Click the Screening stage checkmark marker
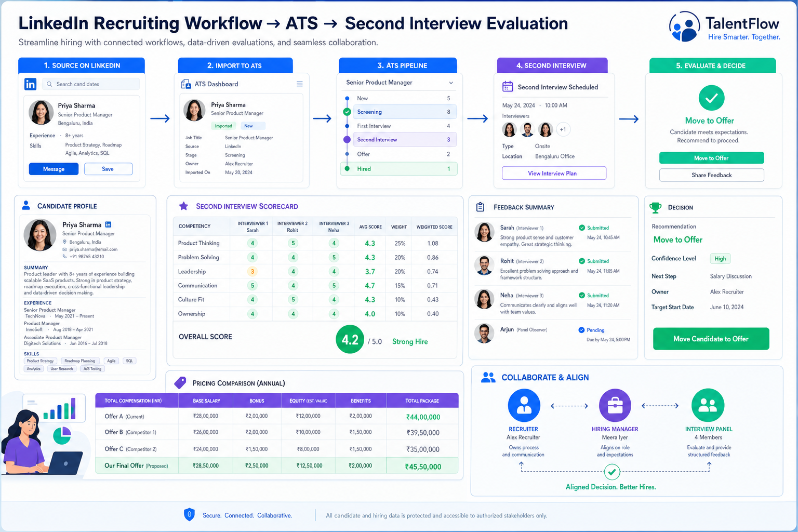The width and height of the screenshot is (798, 532). tap(347, 112)
